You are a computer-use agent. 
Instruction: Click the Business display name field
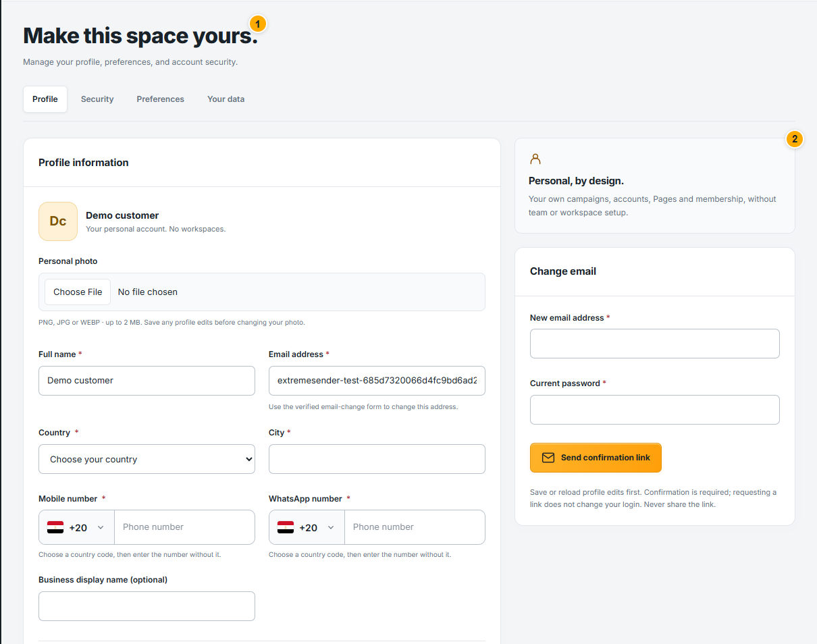(x=147, y=606)
